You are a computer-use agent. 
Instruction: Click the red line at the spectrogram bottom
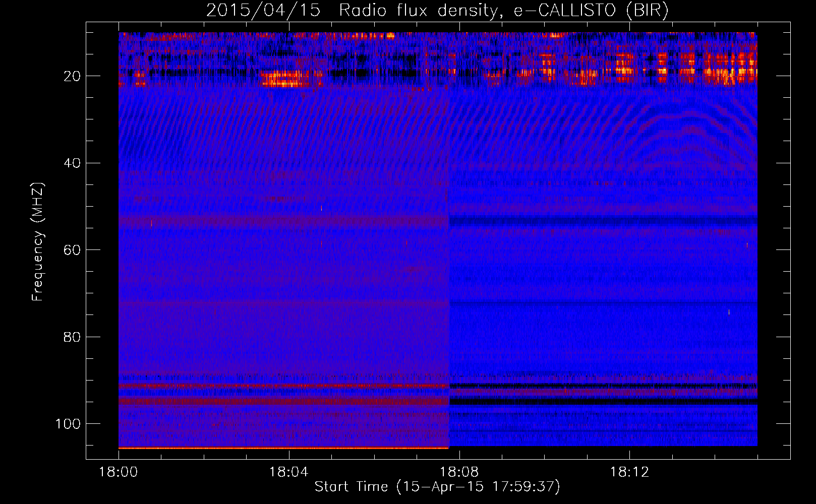click(x=283, y=448)
